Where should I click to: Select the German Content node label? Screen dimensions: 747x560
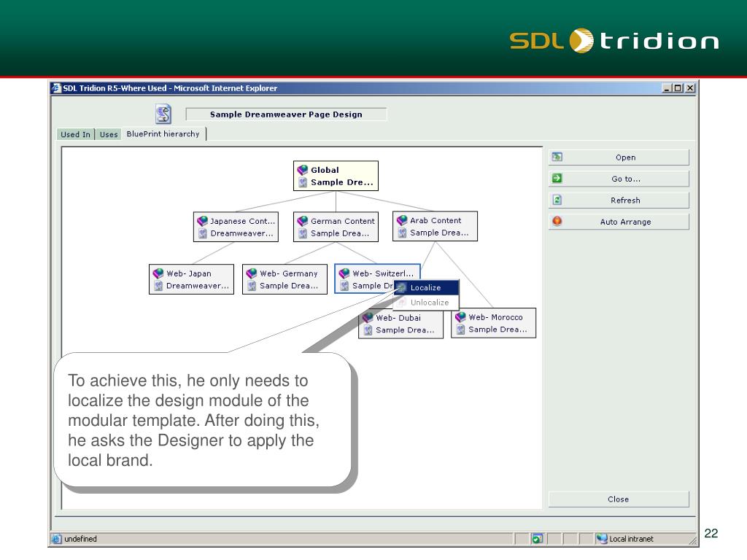tap(343, 221)
